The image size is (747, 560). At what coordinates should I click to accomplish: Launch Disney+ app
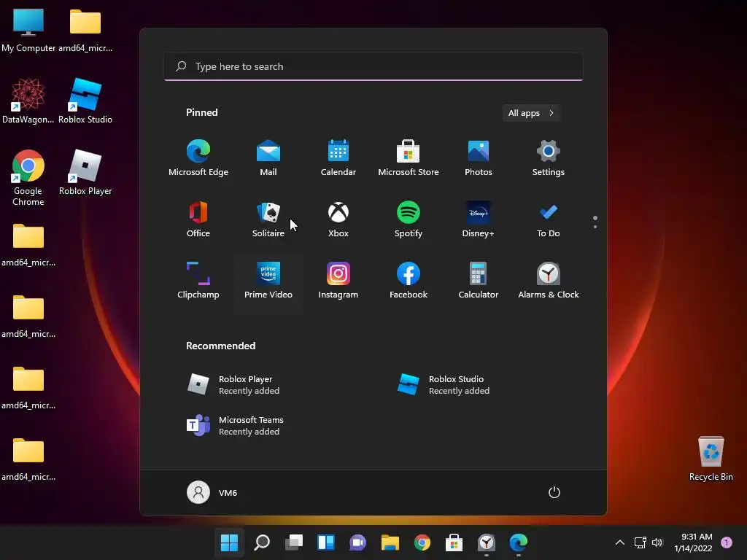[479, 219]
